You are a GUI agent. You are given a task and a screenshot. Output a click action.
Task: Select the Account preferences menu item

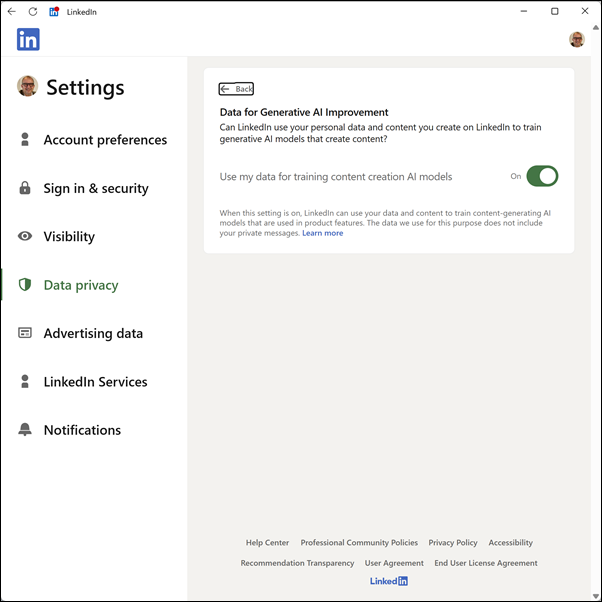pos(105,140)
